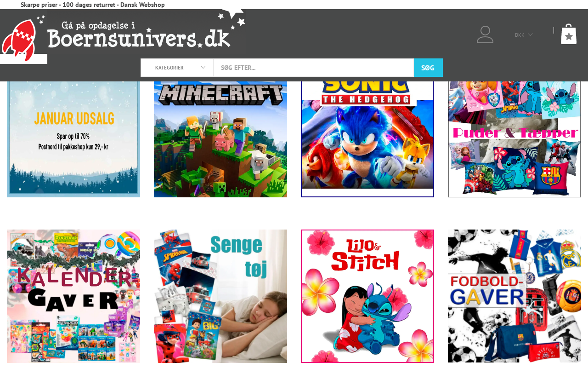Click the Søg search button
Image resolution: width=588 pixels, height=368 pixels.
point(428,68)
